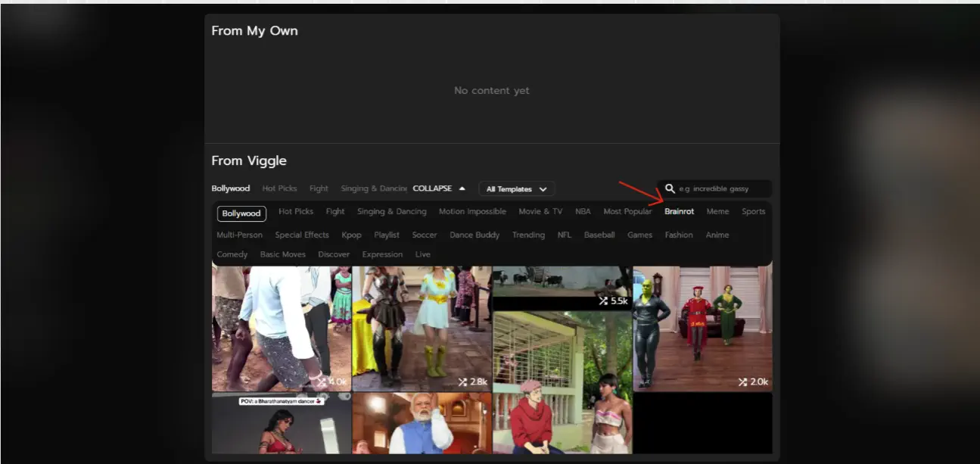The height and width of the screenshot is (464, 980).
Task: Open the Meme category
Action: coord(717,212)
